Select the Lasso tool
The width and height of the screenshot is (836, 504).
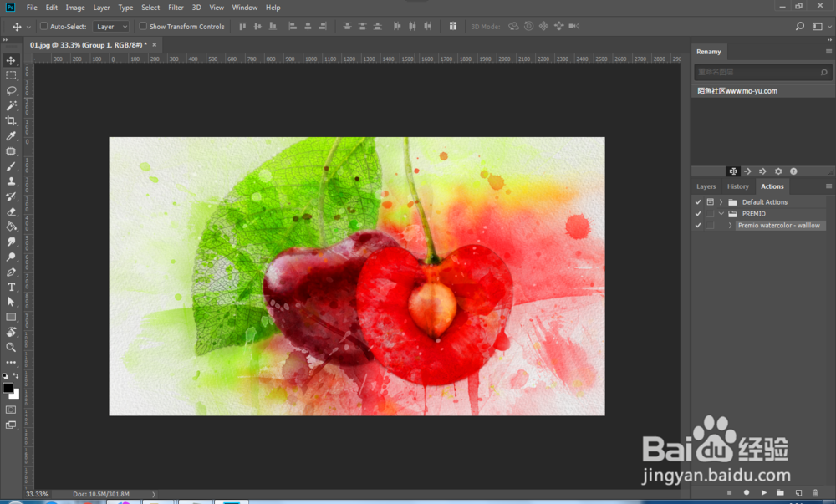[11, 90]
